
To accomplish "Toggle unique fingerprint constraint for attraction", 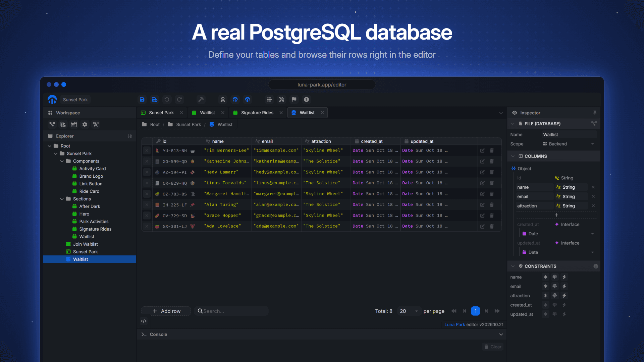I will (x=555, y=296).
